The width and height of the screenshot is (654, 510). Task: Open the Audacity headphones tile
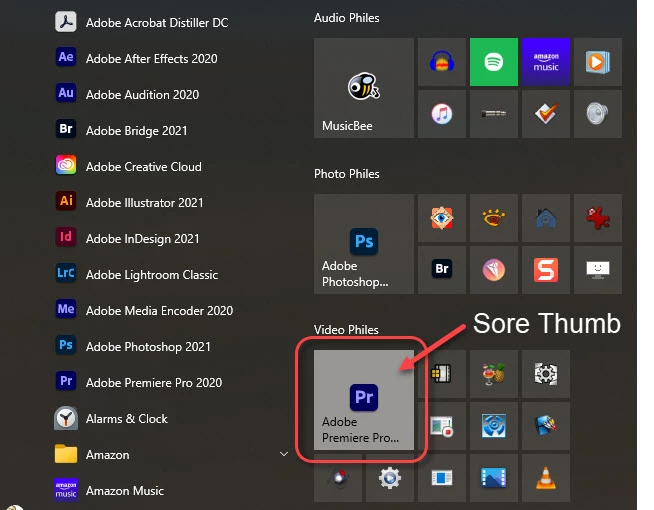pos(442,62)
